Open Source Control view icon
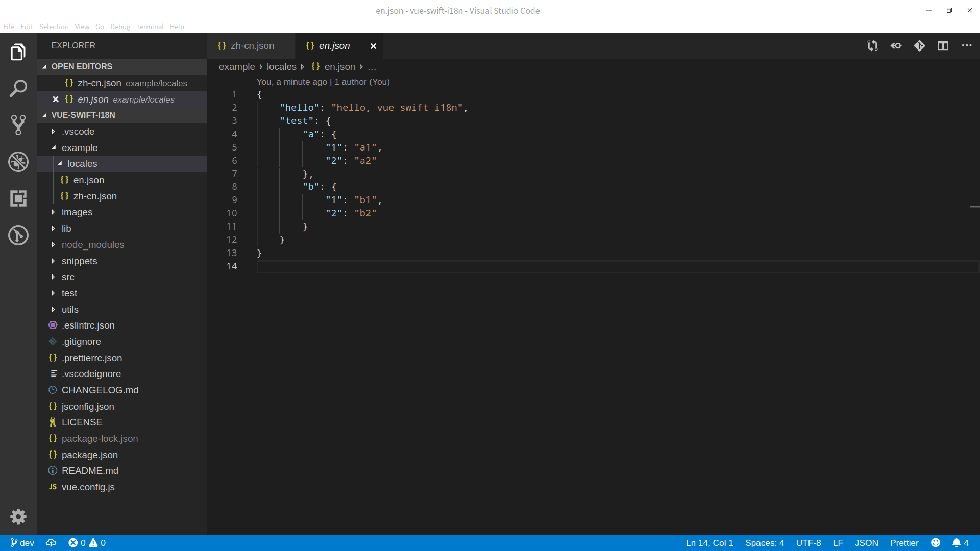 tap(18, 125)
